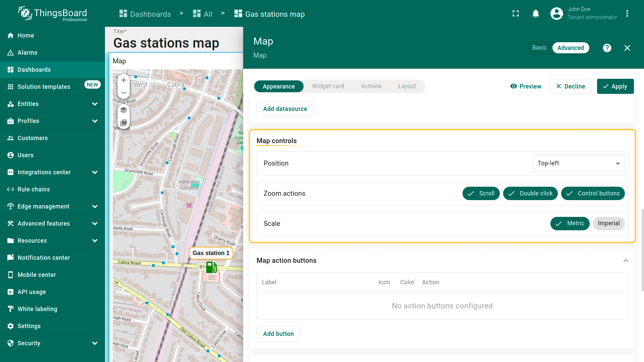Switch to the Widget card tab

pos(328,86)
